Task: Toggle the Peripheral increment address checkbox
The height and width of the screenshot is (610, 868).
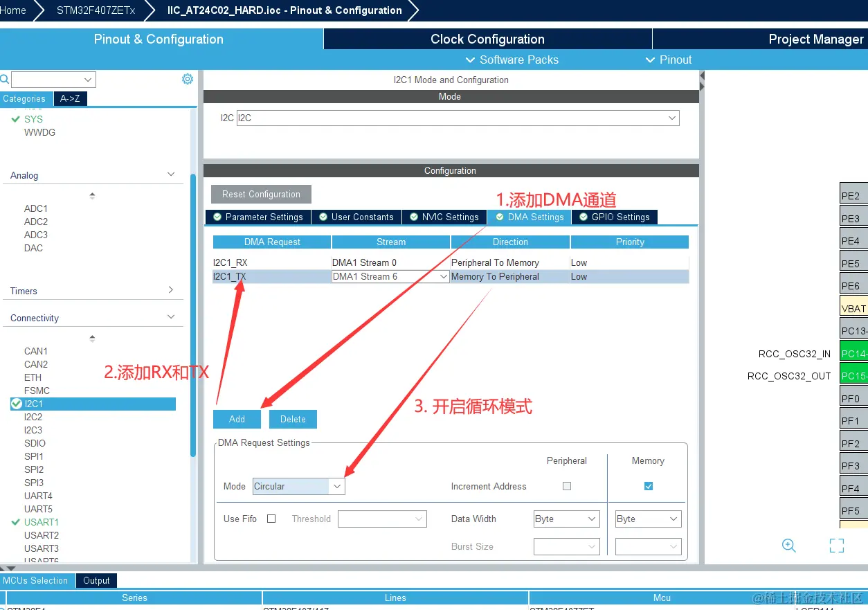Action: [567, 486]
